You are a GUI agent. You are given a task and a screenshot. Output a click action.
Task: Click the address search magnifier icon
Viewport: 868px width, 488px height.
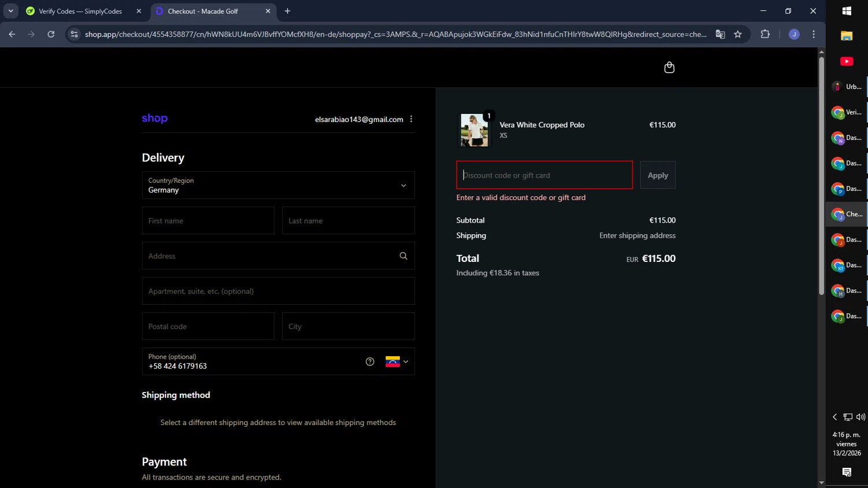click(403, 256)
